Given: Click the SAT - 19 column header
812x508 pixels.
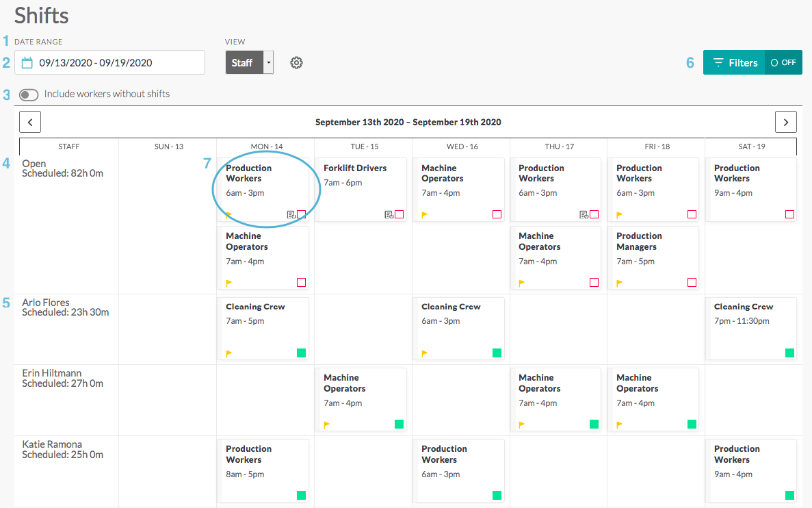Looking at the screenshot, I should click(752, 147).
